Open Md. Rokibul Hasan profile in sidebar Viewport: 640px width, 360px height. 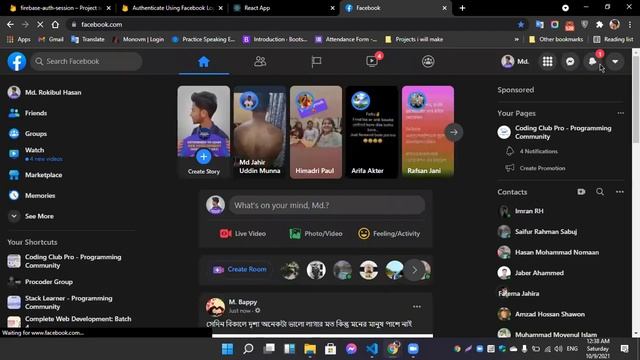45,92
